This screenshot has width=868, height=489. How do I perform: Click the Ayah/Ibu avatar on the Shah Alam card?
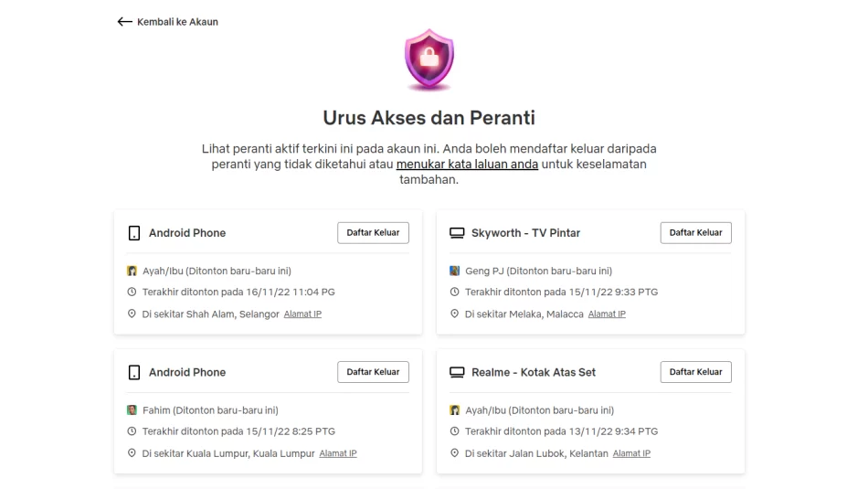132,271
